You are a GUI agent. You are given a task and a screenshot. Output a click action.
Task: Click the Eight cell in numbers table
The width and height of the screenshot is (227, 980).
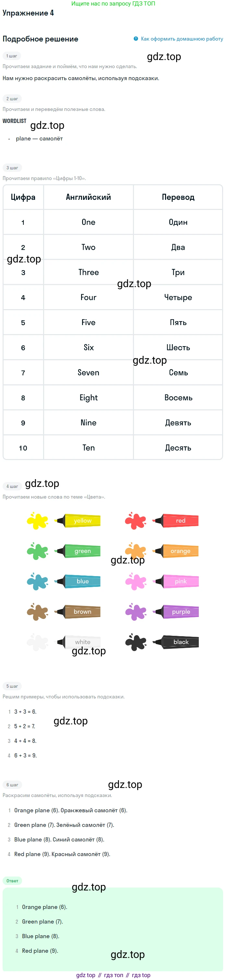coord(89,398)
